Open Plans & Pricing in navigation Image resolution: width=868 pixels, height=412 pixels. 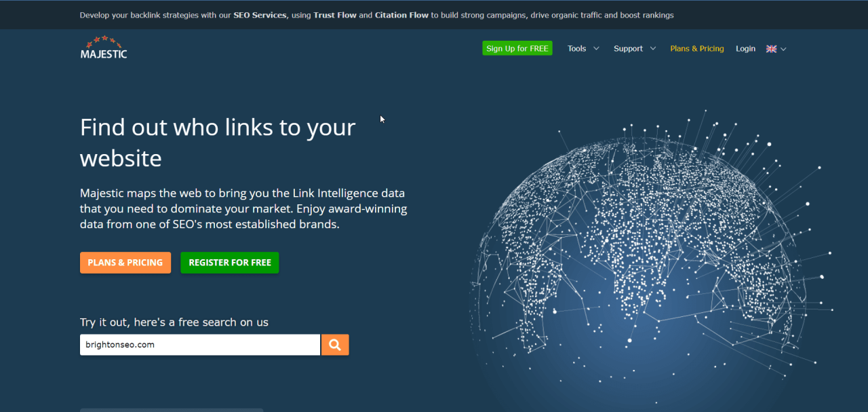pyautogui.click(x=697, y=48)
